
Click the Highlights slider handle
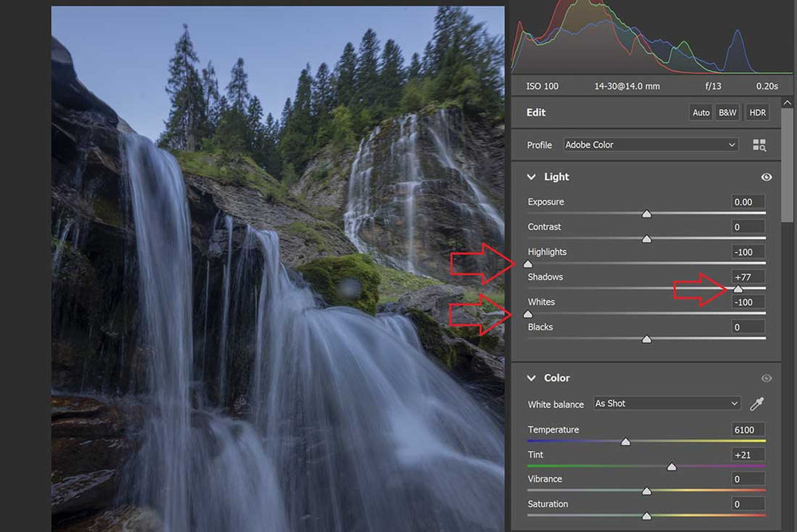[x=528, y=264]
